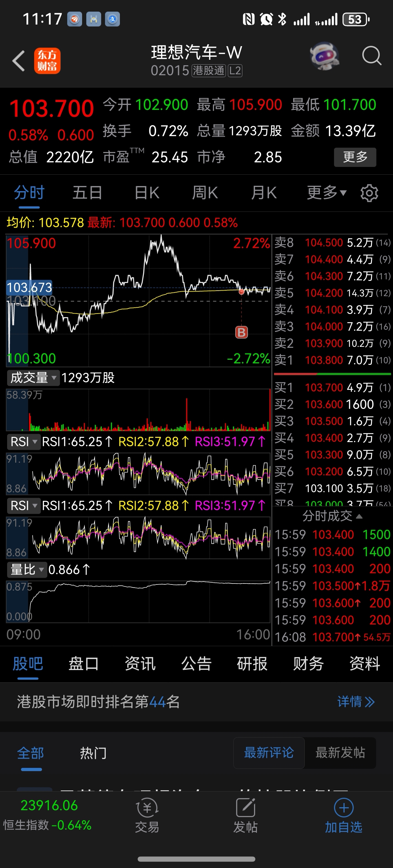Open the 资讯 tab

tap(140, 664)
